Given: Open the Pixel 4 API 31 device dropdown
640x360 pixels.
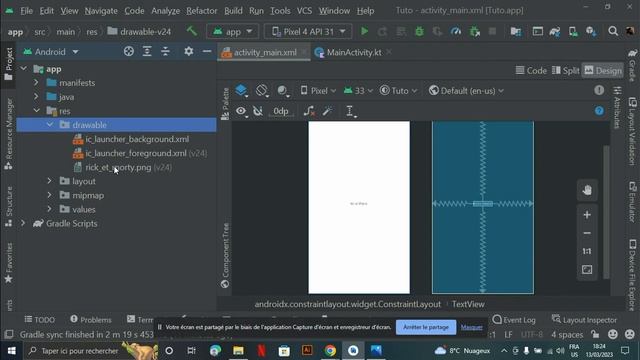Looking at the screenshot, I should coord(308,31).
